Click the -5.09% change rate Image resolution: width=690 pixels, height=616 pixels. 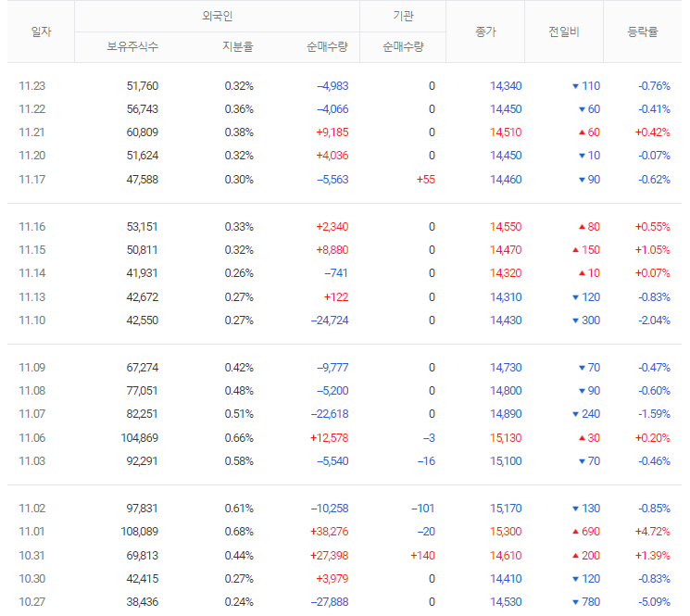pyautogui.click(x=655, y=602)
